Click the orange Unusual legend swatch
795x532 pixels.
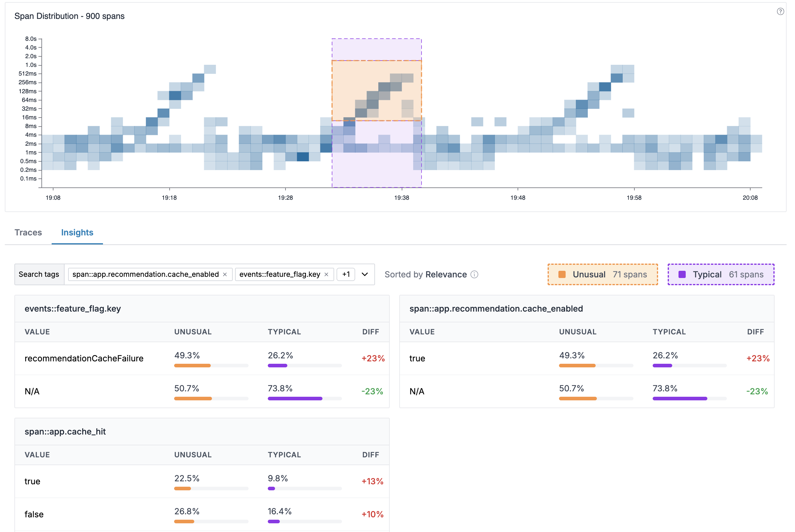[x=562, y=274]
